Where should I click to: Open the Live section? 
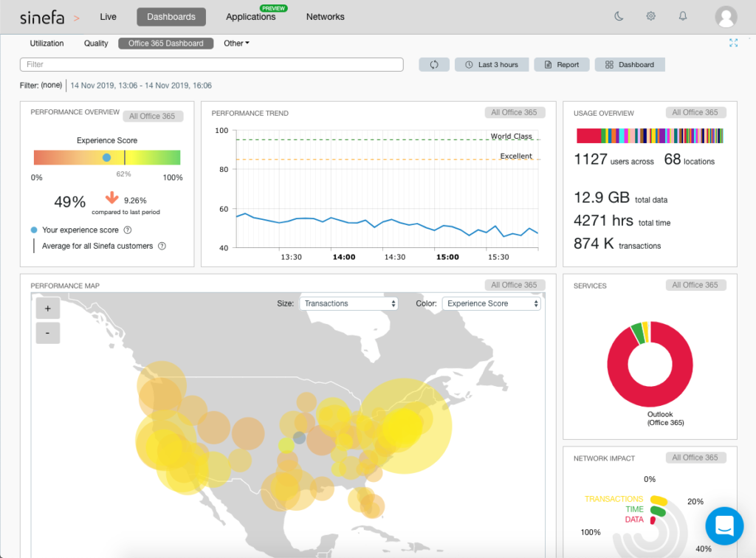[108, 17]
